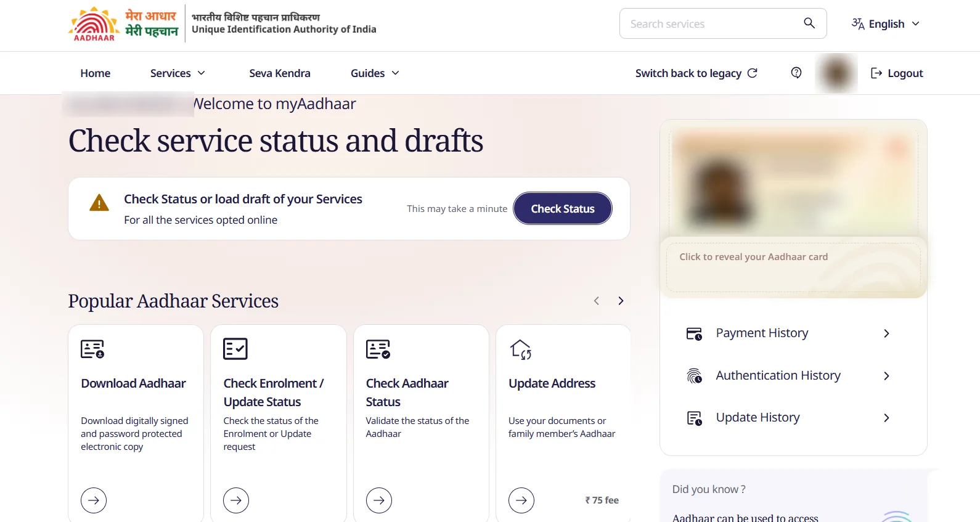The width and height of the screenshot is (980, 522).
Task: Click the Aadhaar logo
Action: [94, 24]
